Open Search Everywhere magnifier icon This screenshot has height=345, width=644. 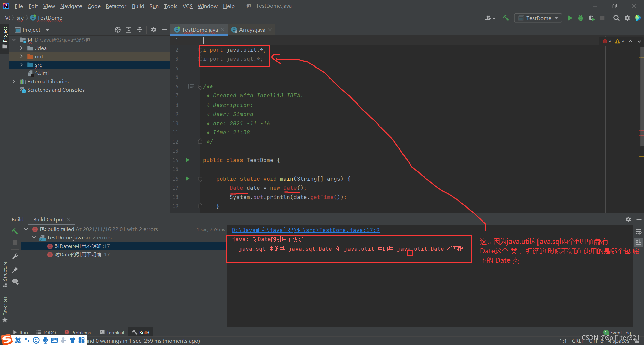tap(616, 18)
